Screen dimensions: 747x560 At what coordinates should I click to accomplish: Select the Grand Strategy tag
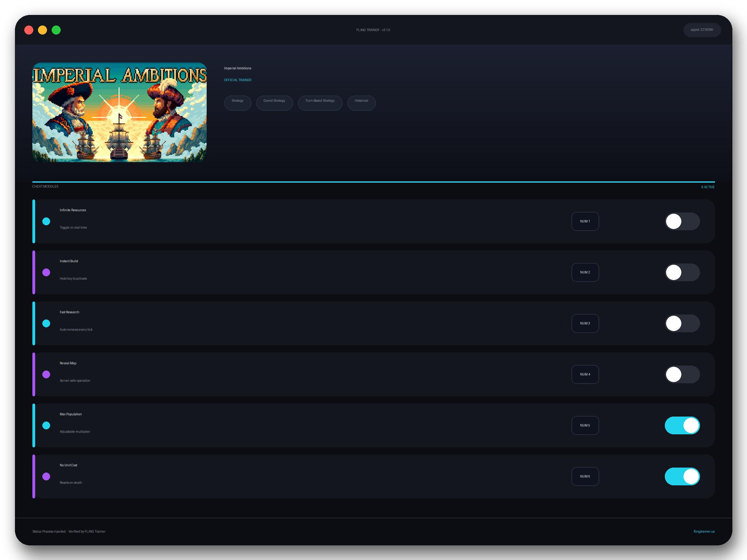[x=274, y=103]
